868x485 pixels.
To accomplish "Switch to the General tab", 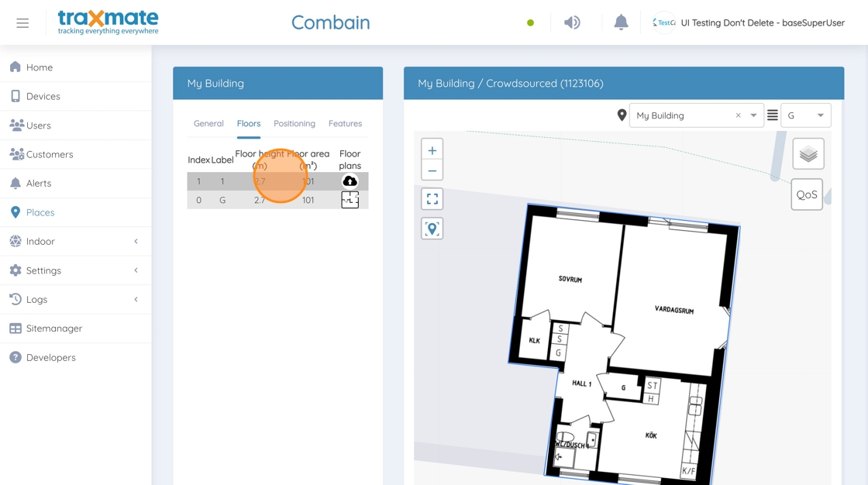I will coord(208,123).
